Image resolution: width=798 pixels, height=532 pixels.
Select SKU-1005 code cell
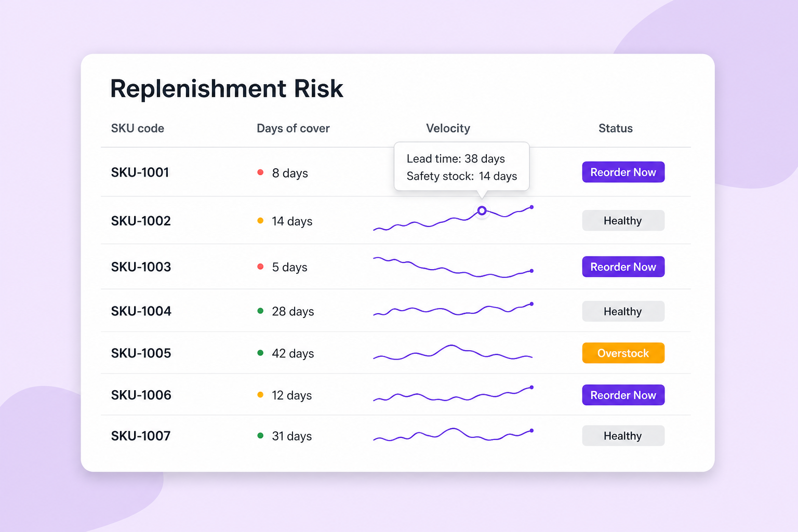pos(141,353)
